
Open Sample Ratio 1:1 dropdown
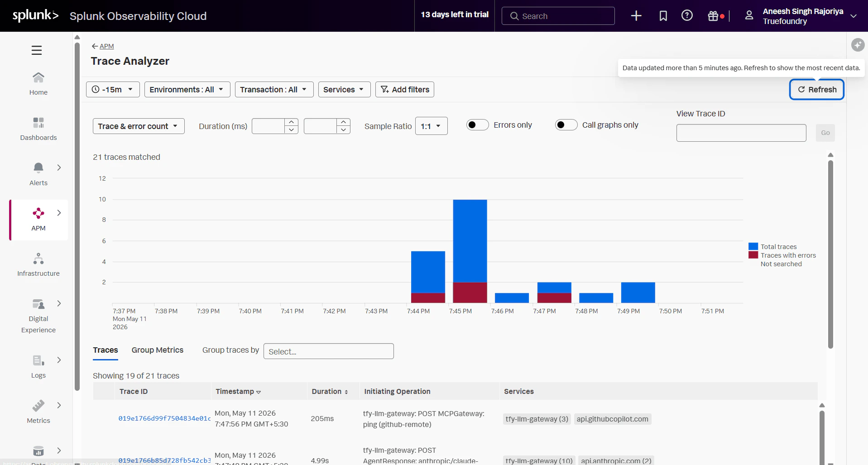[x=431, y=126]
